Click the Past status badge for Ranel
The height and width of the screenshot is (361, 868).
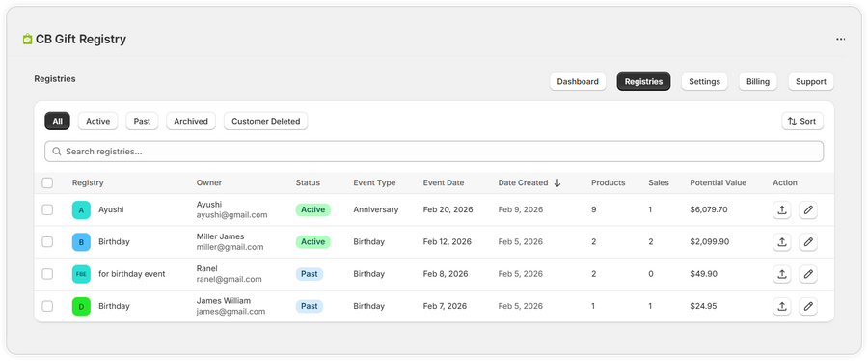[310, 274]
